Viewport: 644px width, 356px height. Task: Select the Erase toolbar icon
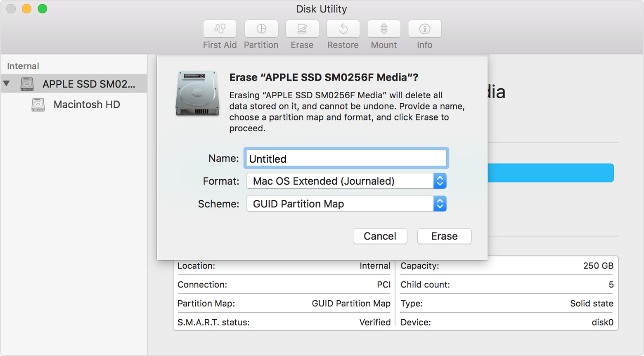click(302, 29)
